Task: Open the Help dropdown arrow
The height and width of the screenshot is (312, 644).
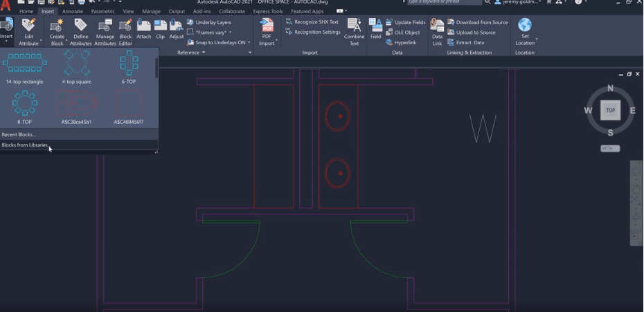Action: tap(585, 2)
